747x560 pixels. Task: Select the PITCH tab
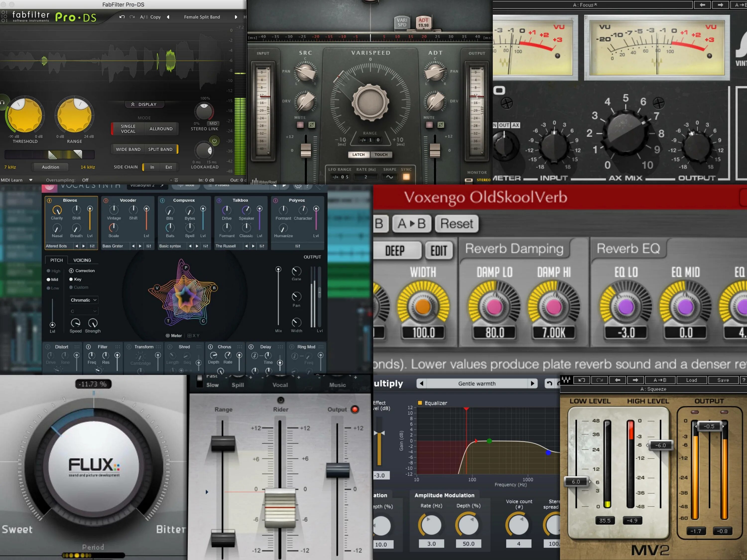[56, 260]
